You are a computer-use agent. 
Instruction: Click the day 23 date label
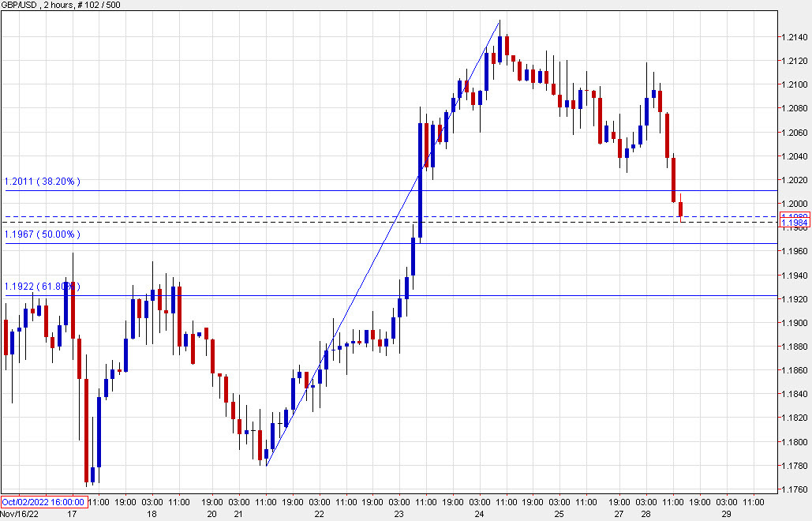[x=399, y=514]
